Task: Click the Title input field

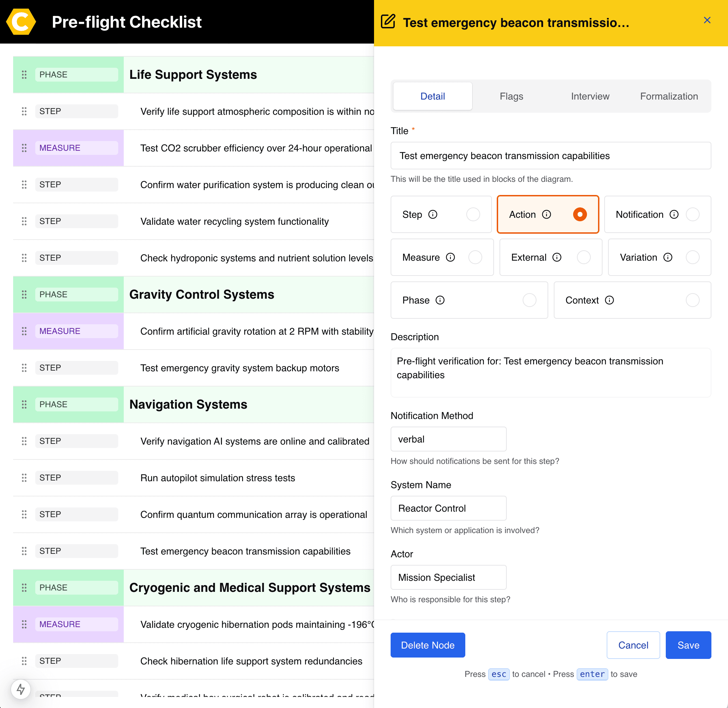Action: (x=550, y=156)
